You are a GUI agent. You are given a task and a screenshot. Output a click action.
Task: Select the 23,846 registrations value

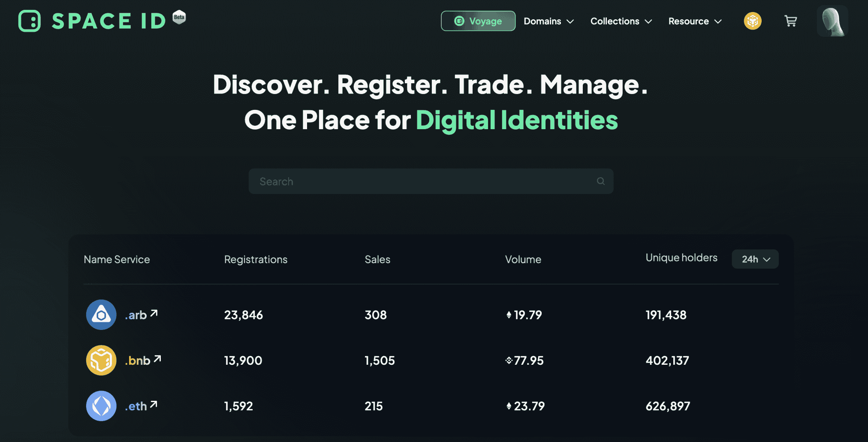[x=244, y=315]
